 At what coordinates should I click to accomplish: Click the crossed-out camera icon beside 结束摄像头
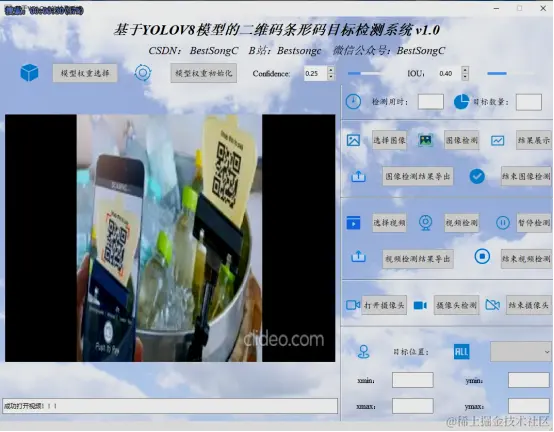[x=493, y=305]
